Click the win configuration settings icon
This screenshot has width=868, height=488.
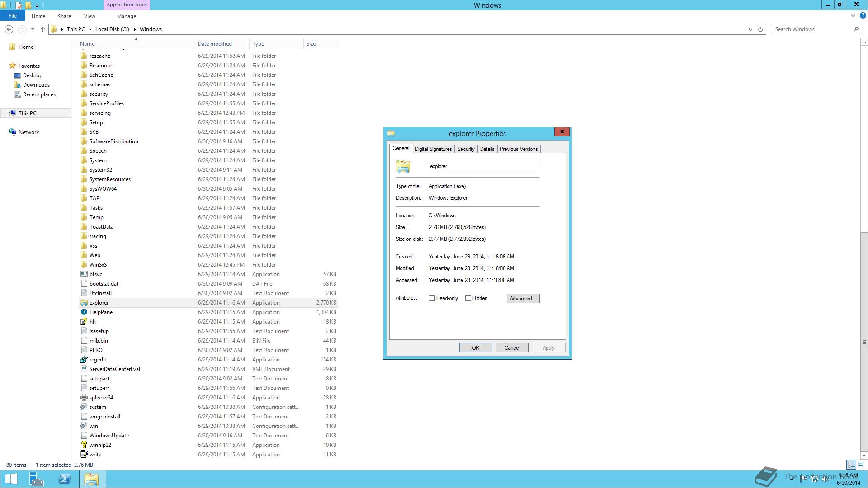pyautogui.click(x=84, y=426)
